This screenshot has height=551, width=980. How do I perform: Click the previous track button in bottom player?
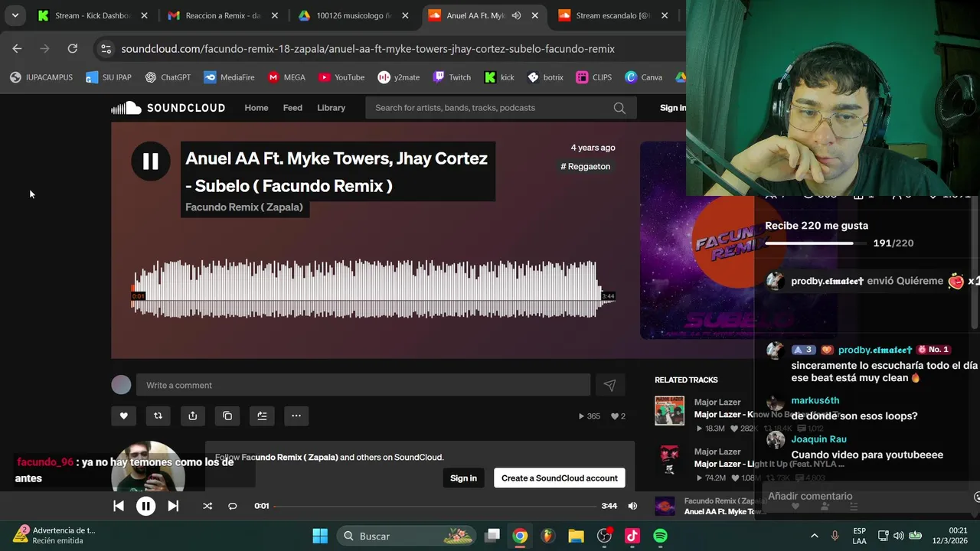coord(119,506)
